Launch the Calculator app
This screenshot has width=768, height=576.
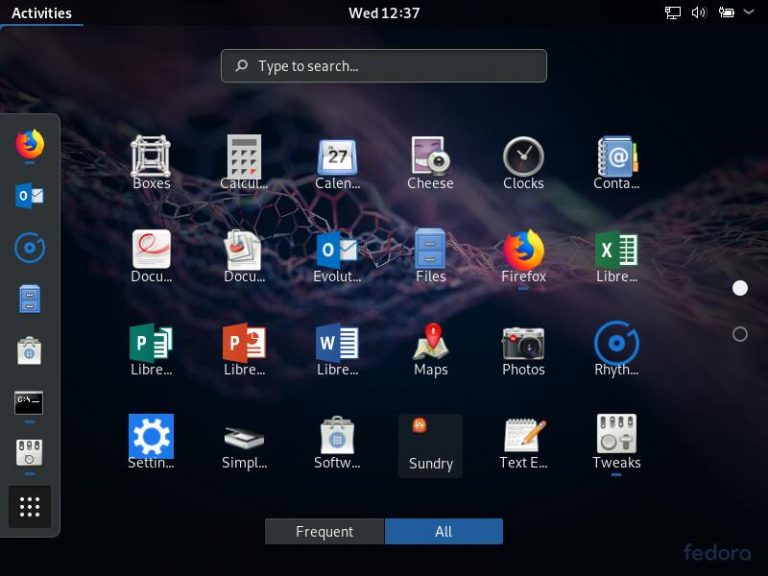[x=244, y=161]
